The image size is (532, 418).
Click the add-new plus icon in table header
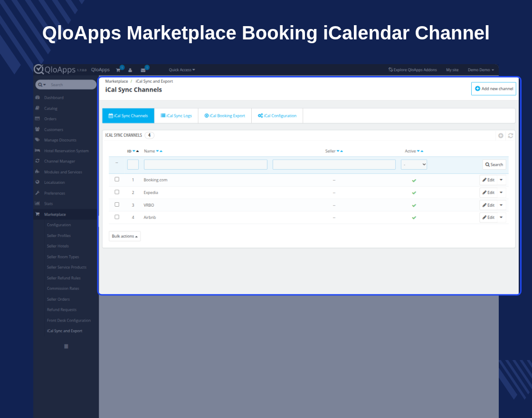501,136
